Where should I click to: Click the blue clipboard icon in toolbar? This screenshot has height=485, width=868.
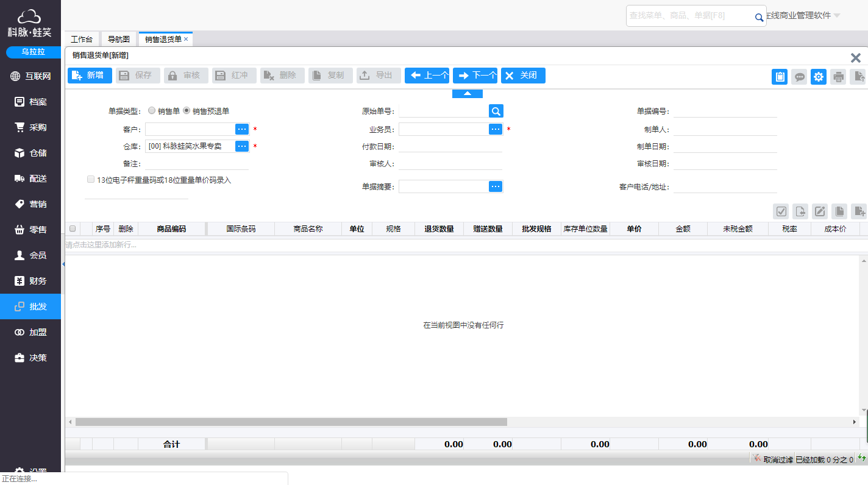[x=780, y=77]
